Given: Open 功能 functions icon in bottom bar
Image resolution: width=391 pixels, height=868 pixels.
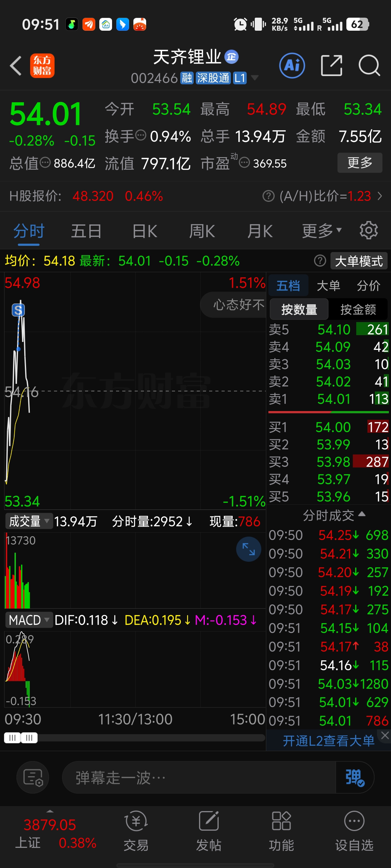Looking at the screenshot, I should point(281,831).
